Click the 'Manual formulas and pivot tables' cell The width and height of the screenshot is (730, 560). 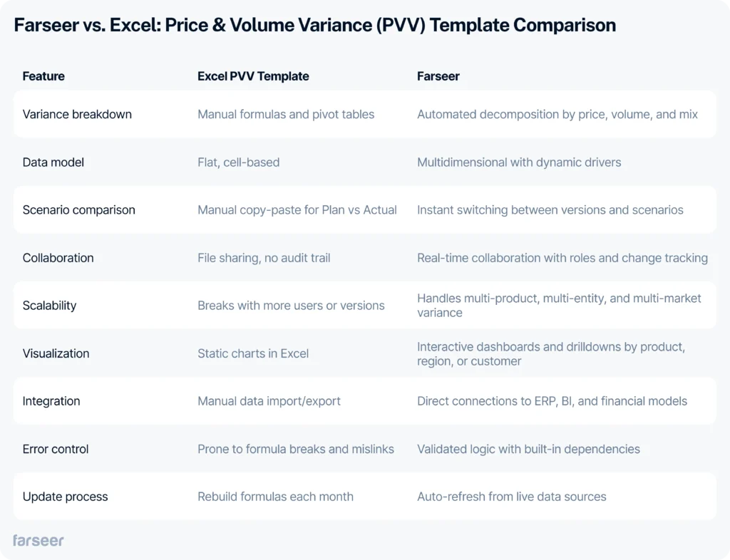click(286, 115)
